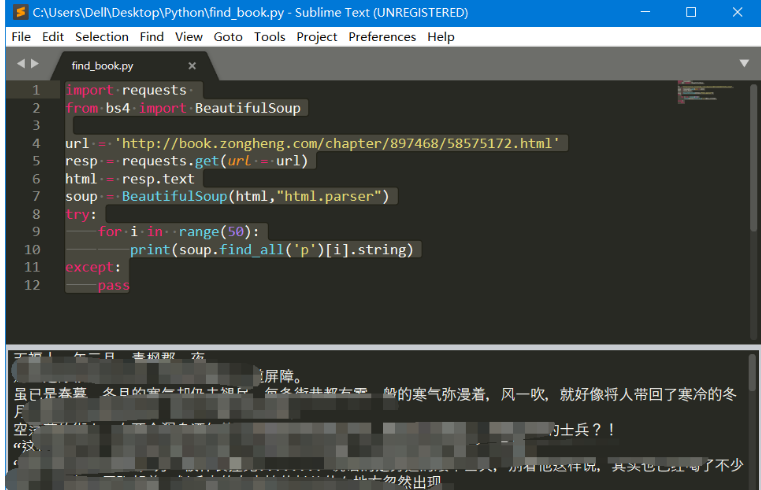The height and width of the screenshot is (490, 761).
Task: Open the Project menu
Action: (x=317, y=37)
